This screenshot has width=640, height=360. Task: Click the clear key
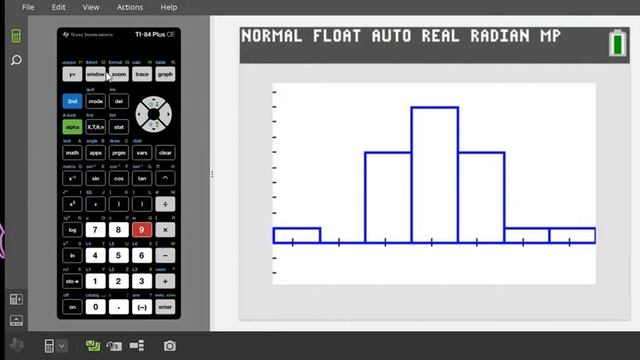[165, 153]
